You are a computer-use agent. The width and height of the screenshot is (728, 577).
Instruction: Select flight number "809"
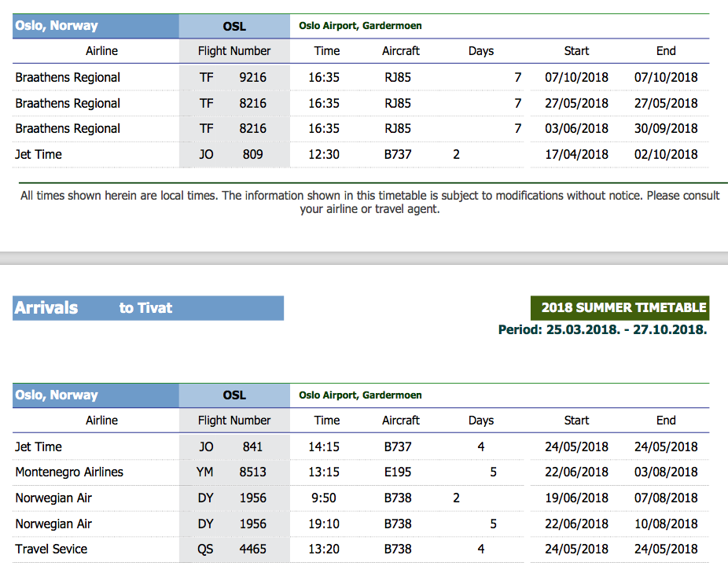[x=252, y=154]
